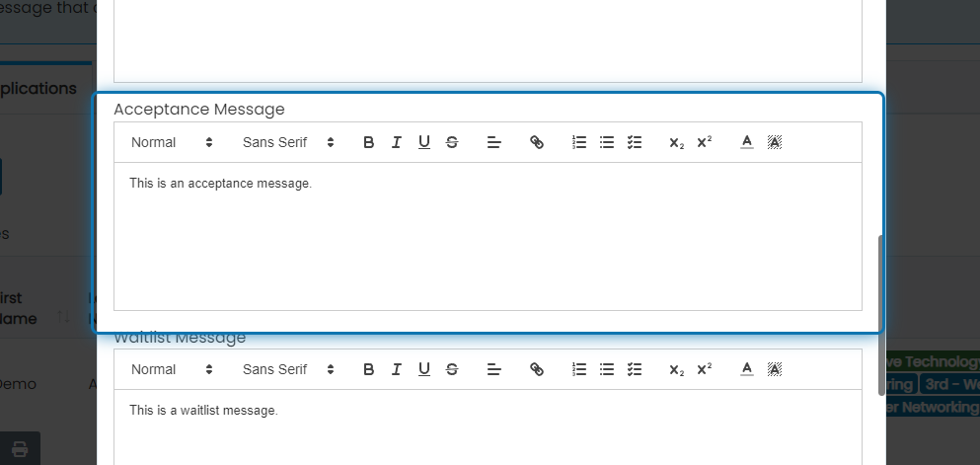
Task: Insert bullet list in Acceptance Message editor
Action: click(607, 142)
